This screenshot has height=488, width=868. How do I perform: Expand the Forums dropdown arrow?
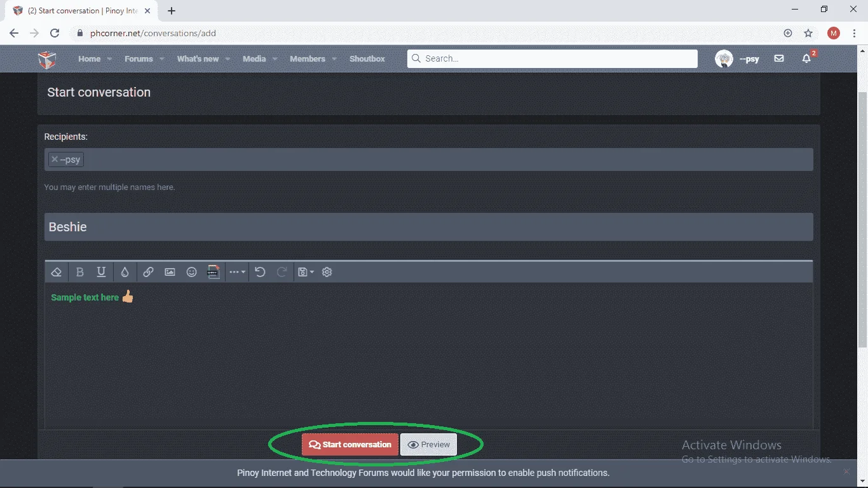coord(161,59)
